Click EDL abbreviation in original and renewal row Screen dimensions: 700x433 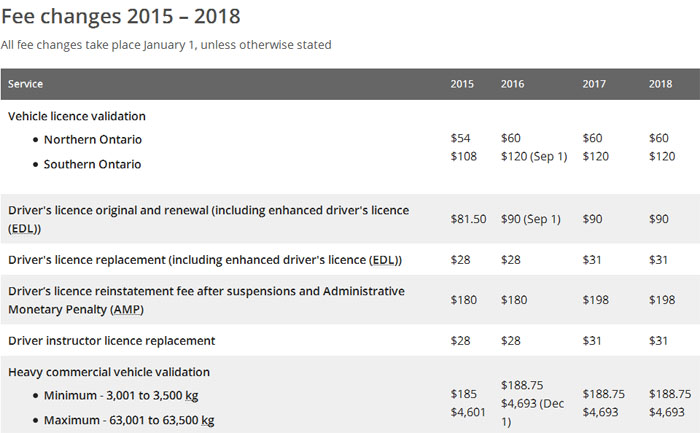click(23, 228)
